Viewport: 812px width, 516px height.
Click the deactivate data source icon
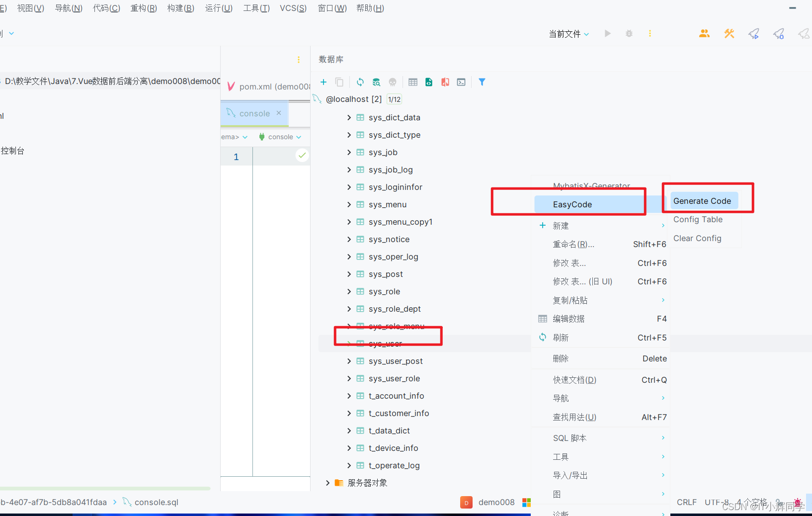click(x=393, y=82)
